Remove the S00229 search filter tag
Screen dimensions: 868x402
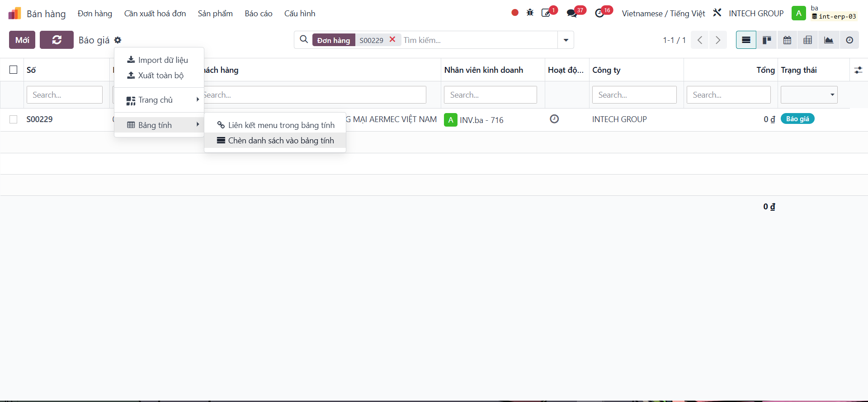pyautogui.click(x=392, y=39)
